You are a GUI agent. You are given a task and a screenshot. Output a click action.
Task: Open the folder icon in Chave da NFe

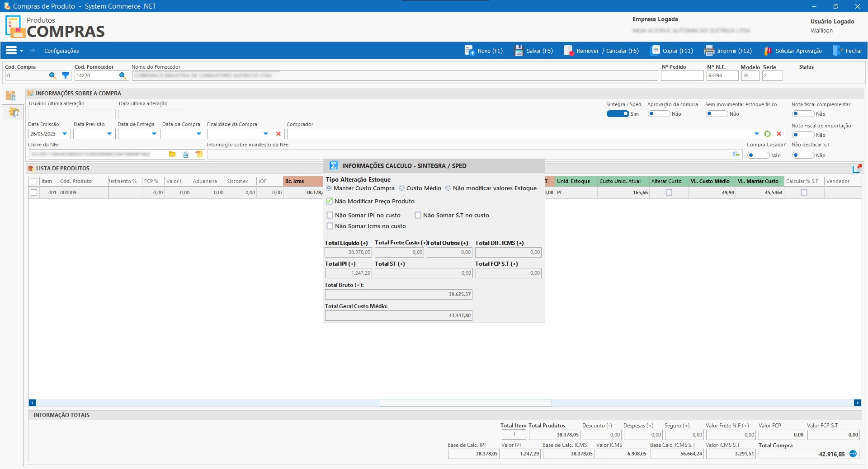pyautogui.click(x=172, y=155)
